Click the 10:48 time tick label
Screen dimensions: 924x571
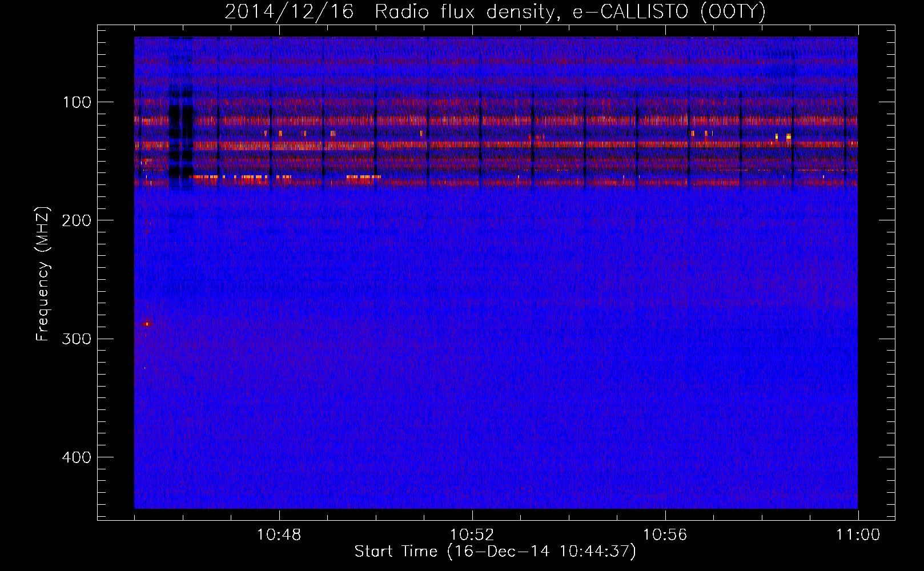(x=279, y=535)
